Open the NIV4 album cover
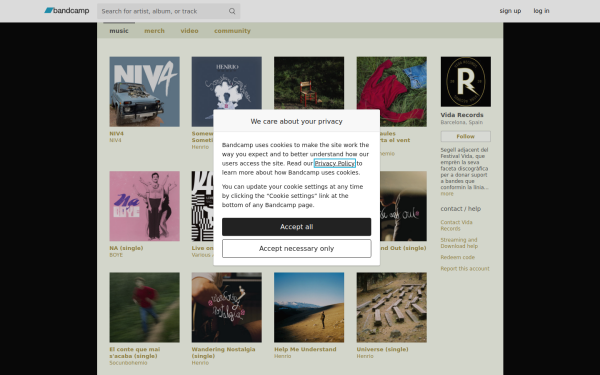This screenshot has width=600, height=375. 145,92
